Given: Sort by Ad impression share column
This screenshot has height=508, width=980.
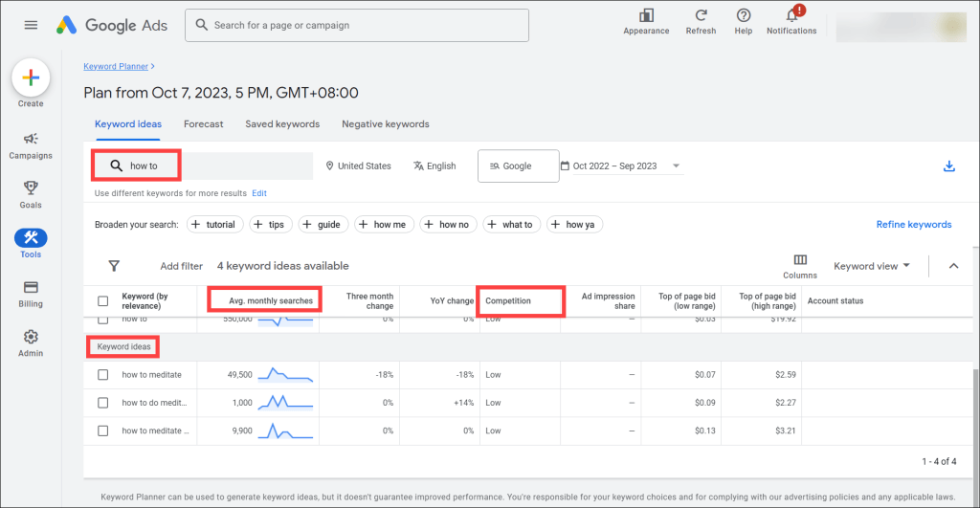Looking at the screenshot, I should [x=608, y=301].
